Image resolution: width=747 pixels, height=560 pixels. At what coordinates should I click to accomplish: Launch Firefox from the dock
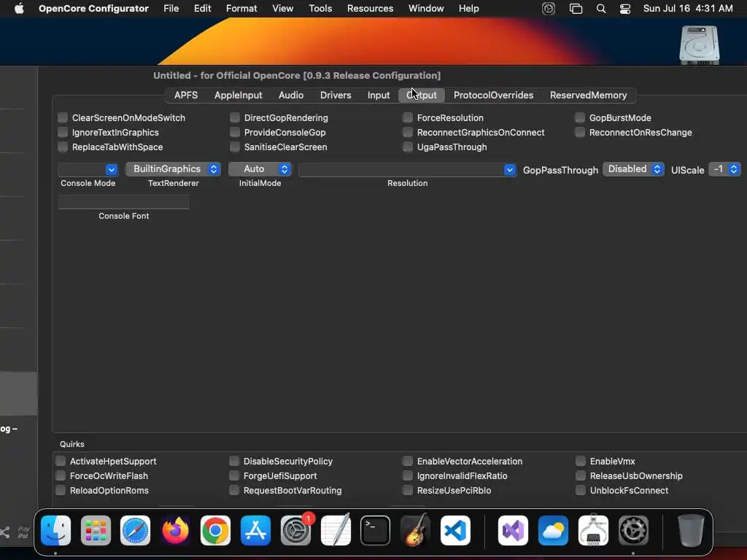pyautogui.click(x=175, y=530)
